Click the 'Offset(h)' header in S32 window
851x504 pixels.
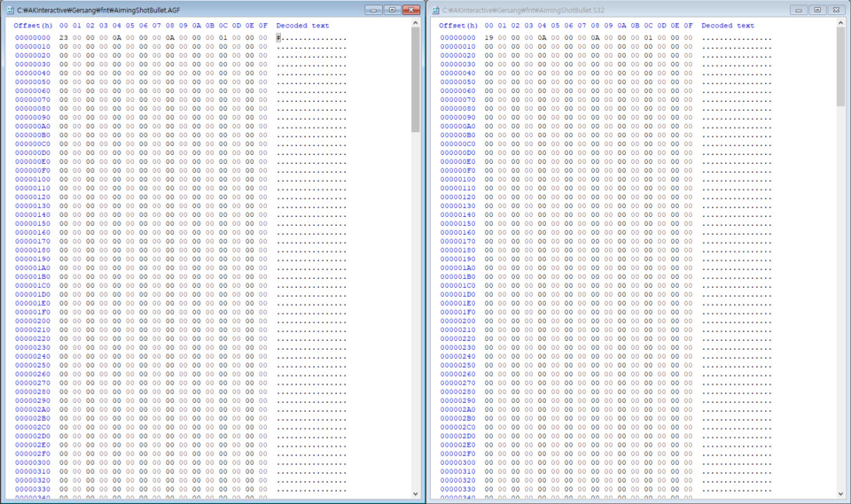tap(458, 26)
